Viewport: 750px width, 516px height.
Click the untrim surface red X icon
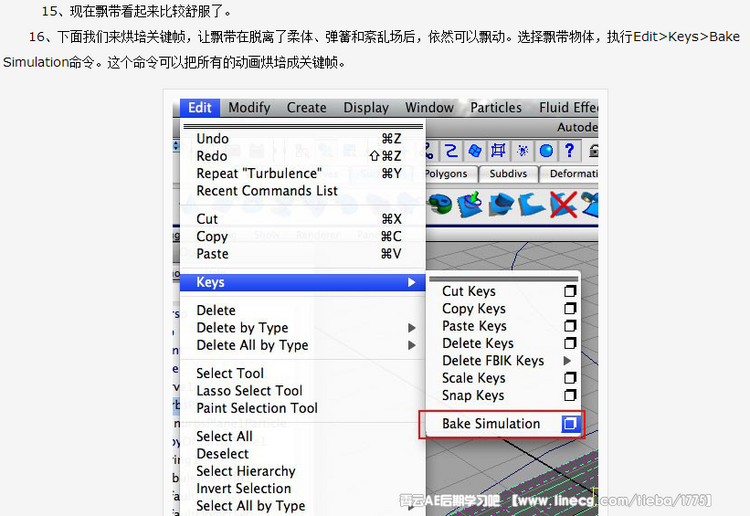coord(563,205)
